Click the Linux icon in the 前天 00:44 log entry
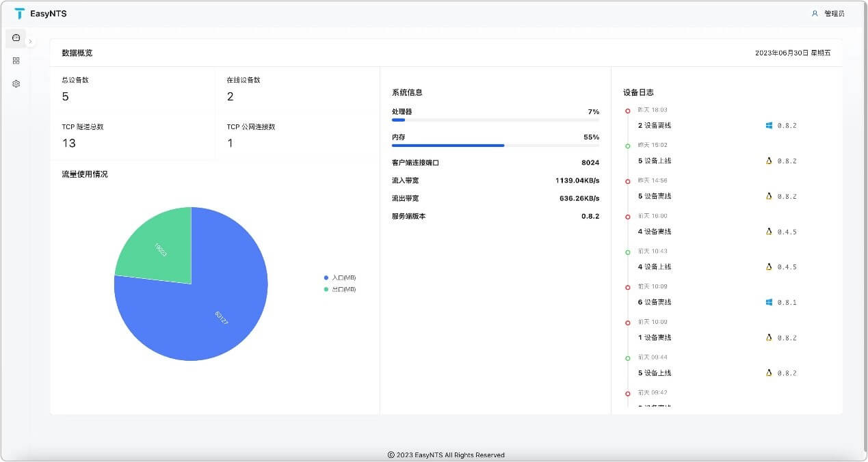The height and width of the screenshot is (462, 868). [769, 373]
